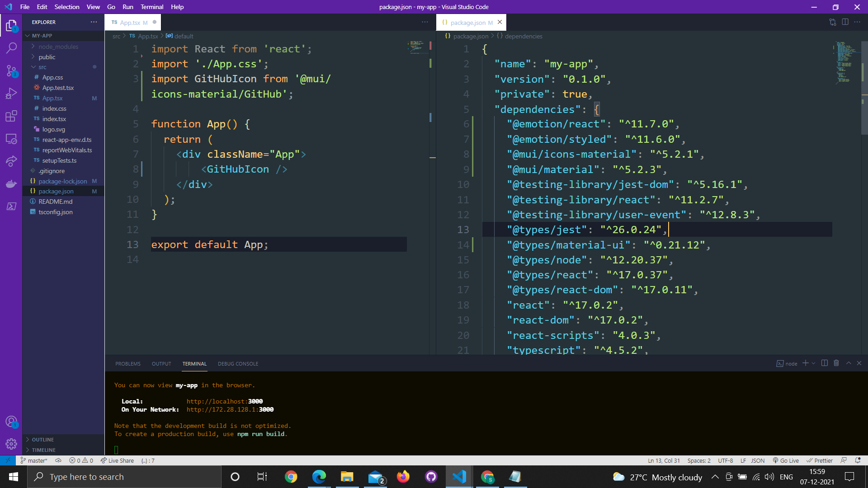
Task: Open the Go menu
Action: coord(111,7)
